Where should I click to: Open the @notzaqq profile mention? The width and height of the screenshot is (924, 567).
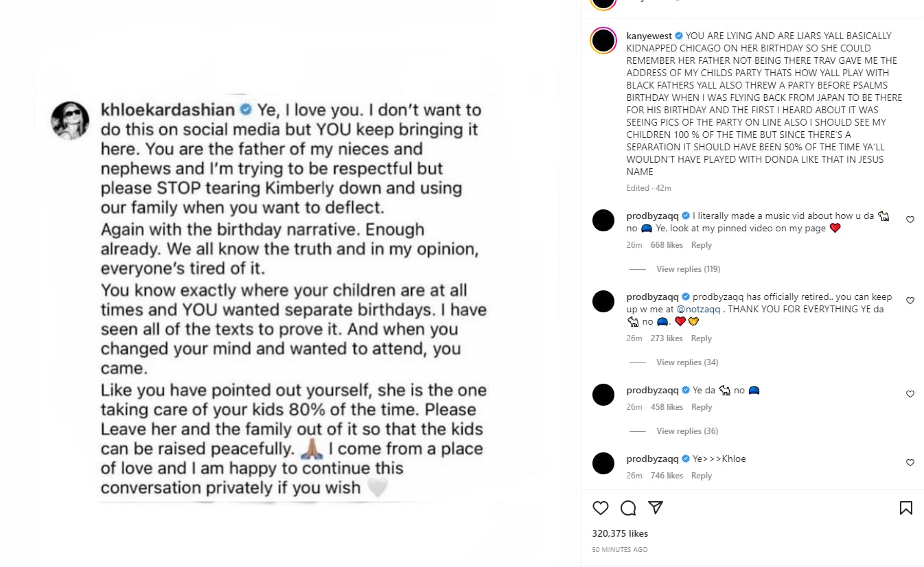(700, 310)
